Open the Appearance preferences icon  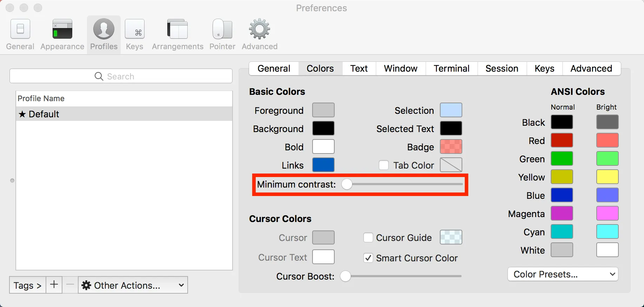(62, 30)
